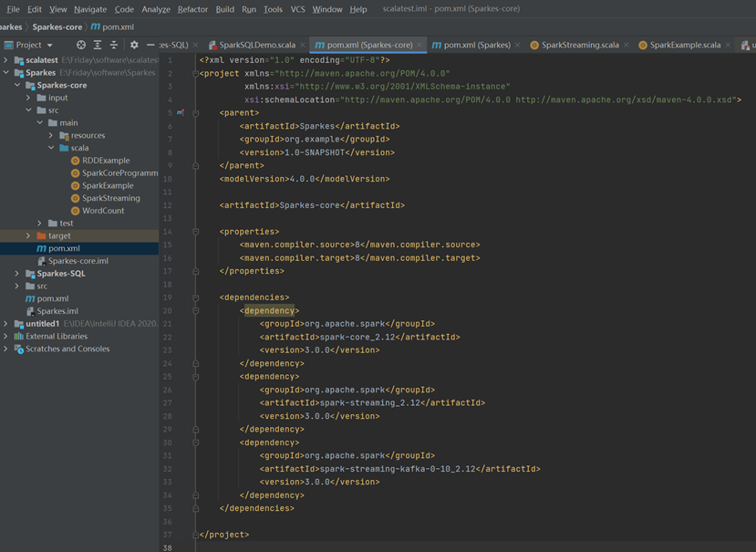Fold the properties block at line 14

196,232
